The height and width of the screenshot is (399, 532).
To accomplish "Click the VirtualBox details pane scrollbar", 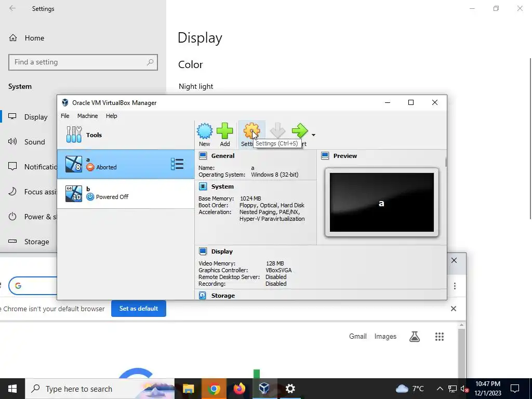I will [x=445, y=162].
